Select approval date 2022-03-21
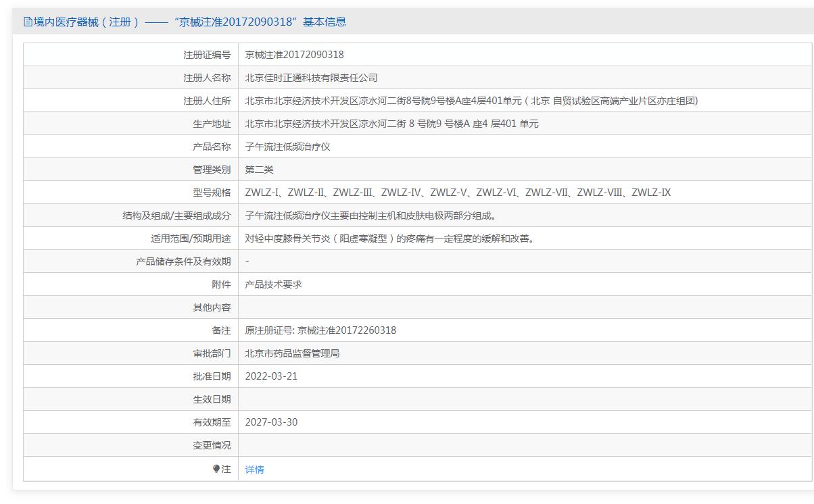Viewport: 814px width, 504px height. click(271, 376)
